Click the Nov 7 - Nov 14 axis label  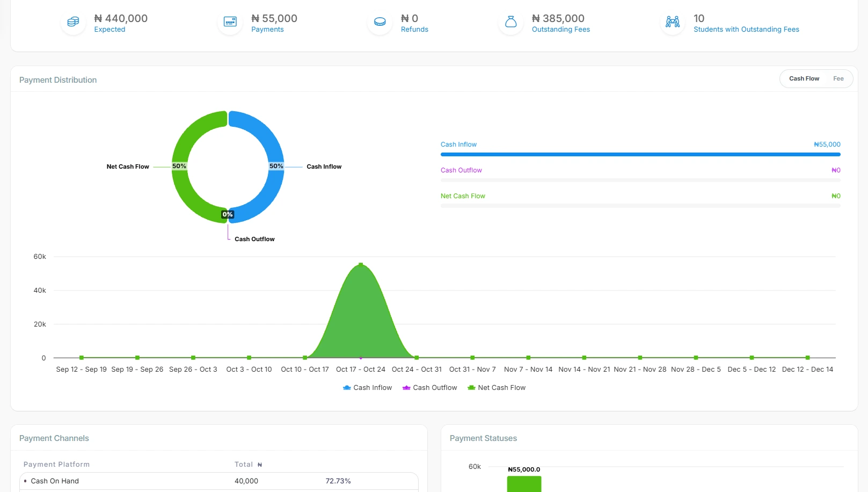pyautogui.click(x=528, y=370)
